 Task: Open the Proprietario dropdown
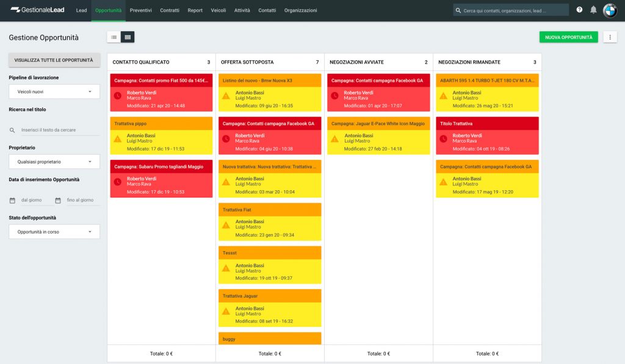pos(54,162)
